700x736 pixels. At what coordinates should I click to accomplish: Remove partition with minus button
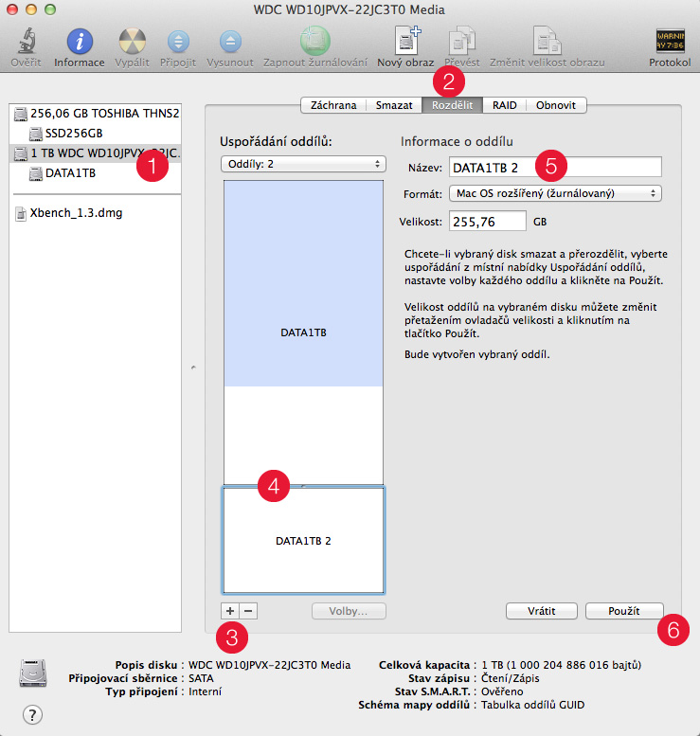point(247,611)
